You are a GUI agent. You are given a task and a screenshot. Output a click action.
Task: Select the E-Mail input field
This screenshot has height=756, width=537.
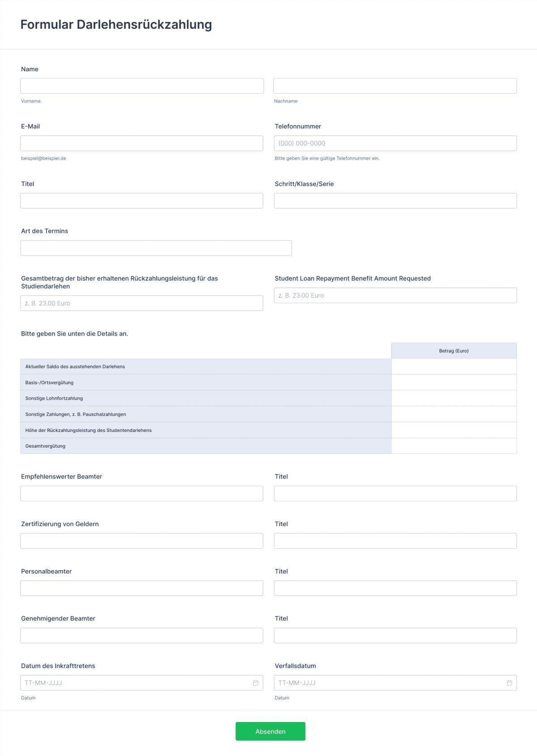pyautogui.click(x=141, y=143)
